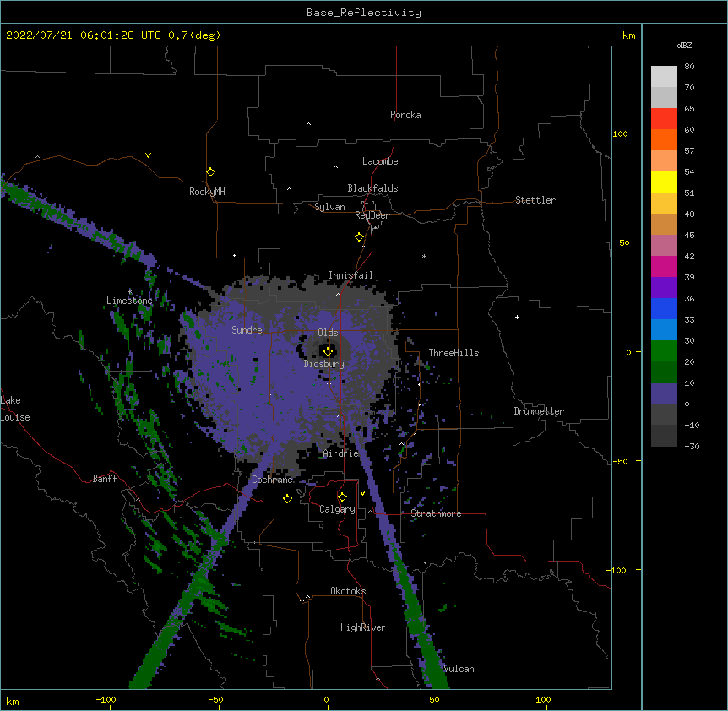The image size is (728, 711).
Task: Click the 0 tick on the bottom axis
Action: click(326, 699)
